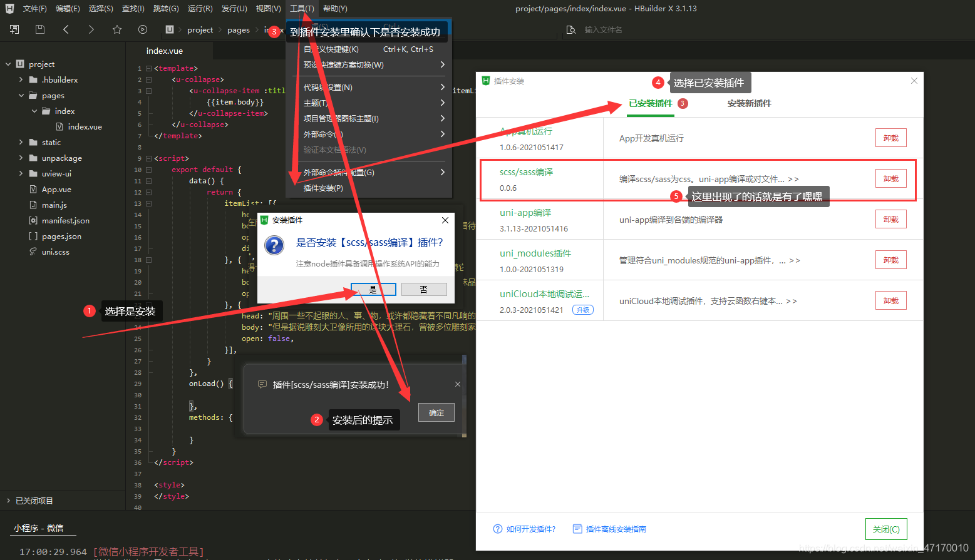This screenshot has height=560, width=975.
Task: Choose 预设快捷键方案切换(W) menu entry
Action: [x=369, y=64]
